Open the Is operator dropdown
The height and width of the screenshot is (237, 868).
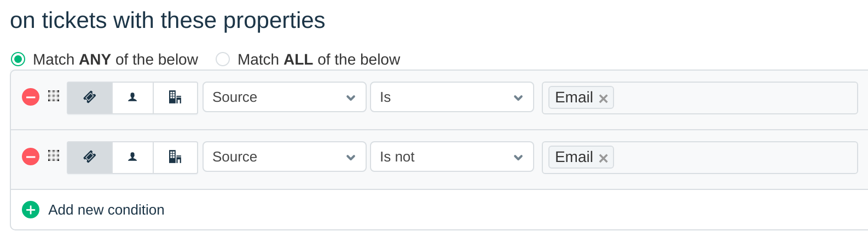pos(452,97)
